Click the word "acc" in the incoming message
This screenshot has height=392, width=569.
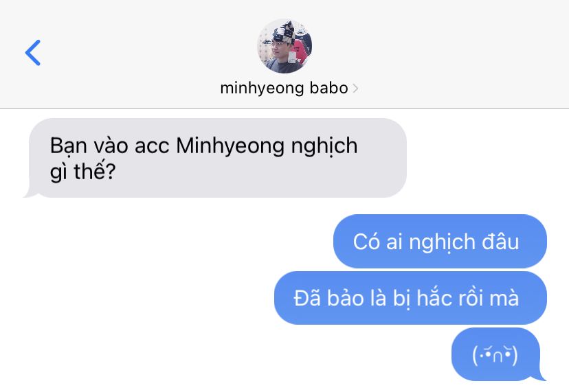click(x=152, y=147)
